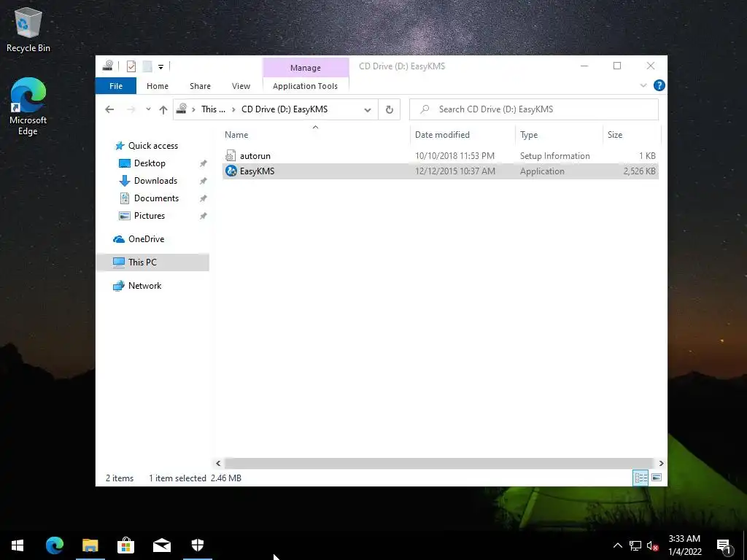Open the Recycle Bin desktop icon
This screenshot has width=747, height=560.
coord(28,29)
